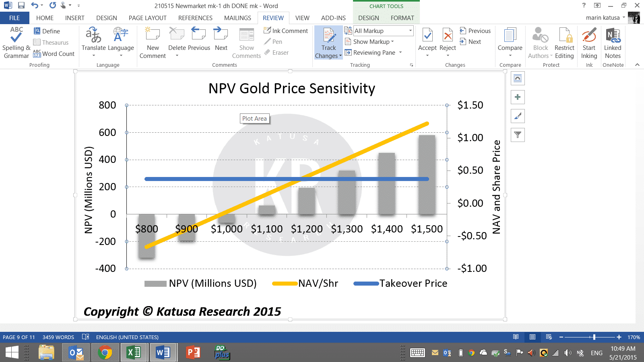
Task: Open Restrict Editing pane
Action: 564,42
